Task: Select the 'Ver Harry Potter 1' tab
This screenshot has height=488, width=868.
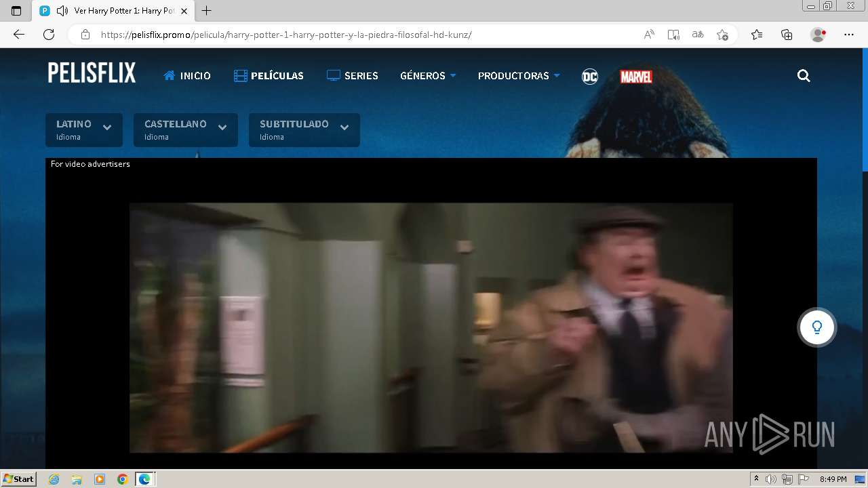Action: (114, 11)
